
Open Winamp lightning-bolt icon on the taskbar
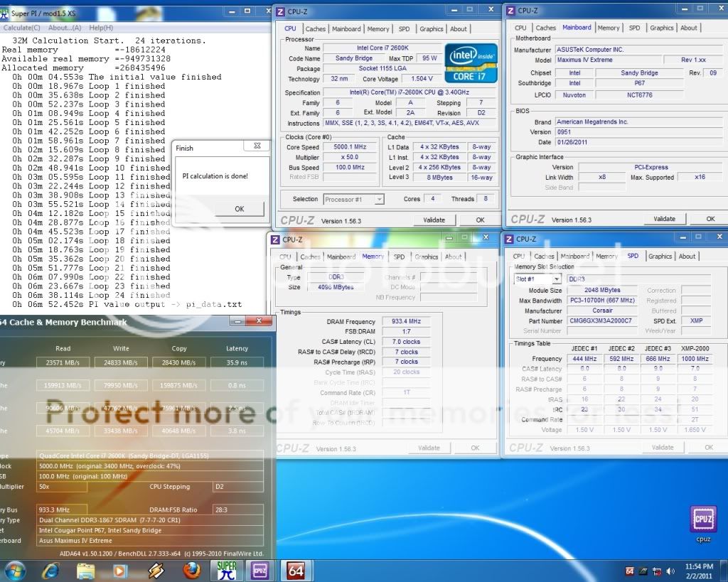point(156,571)
